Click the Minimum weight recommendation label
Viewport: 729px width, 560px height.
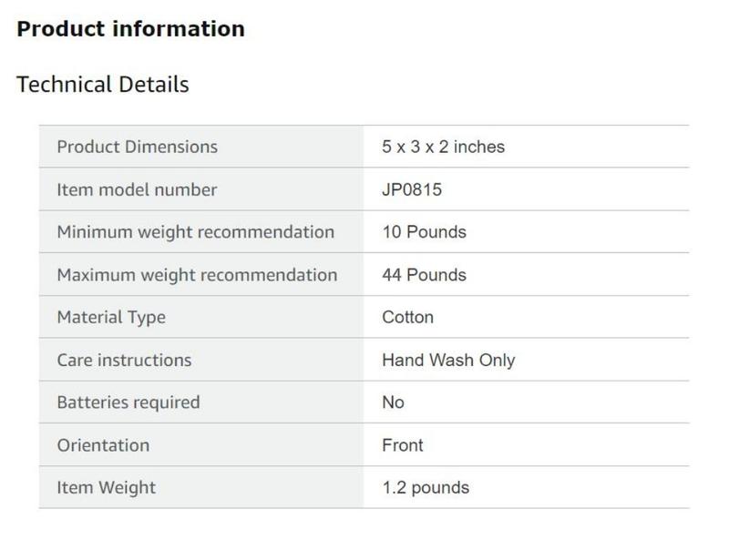[195, 232]
